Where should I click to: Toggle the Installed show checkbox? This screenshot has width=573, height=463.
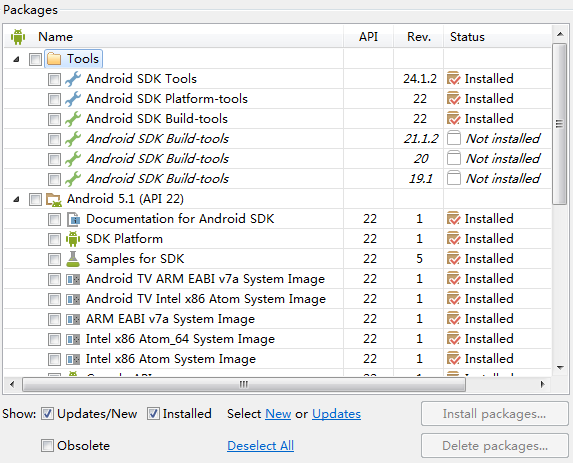point(153,414)
